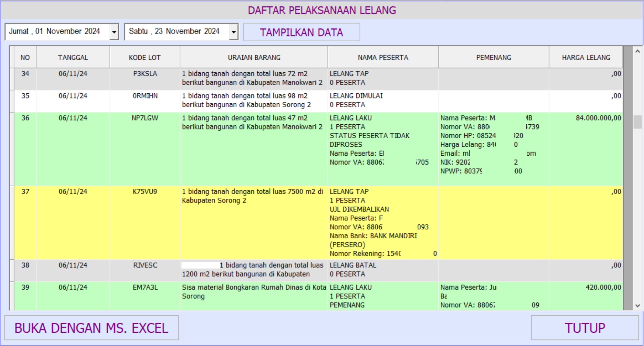The image size is (644, 346).
Task: Click the KODE LOT column header
Action: coord(145,58)
